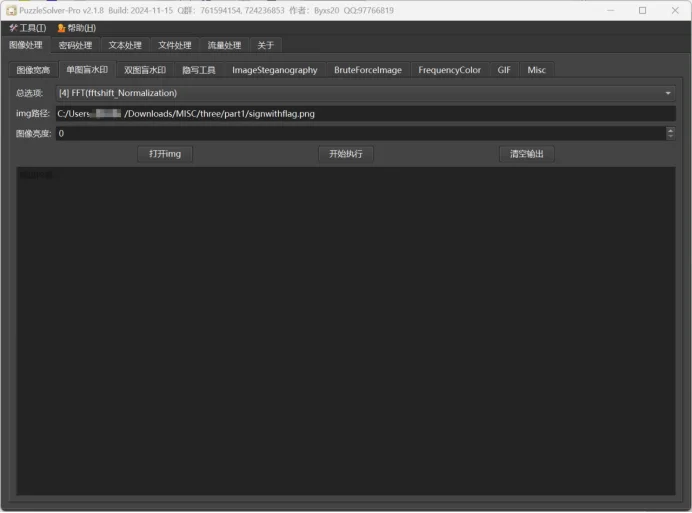Switch to the 图像宽高 sub-tab
This screenshot has width=692, height=513.
33,70
